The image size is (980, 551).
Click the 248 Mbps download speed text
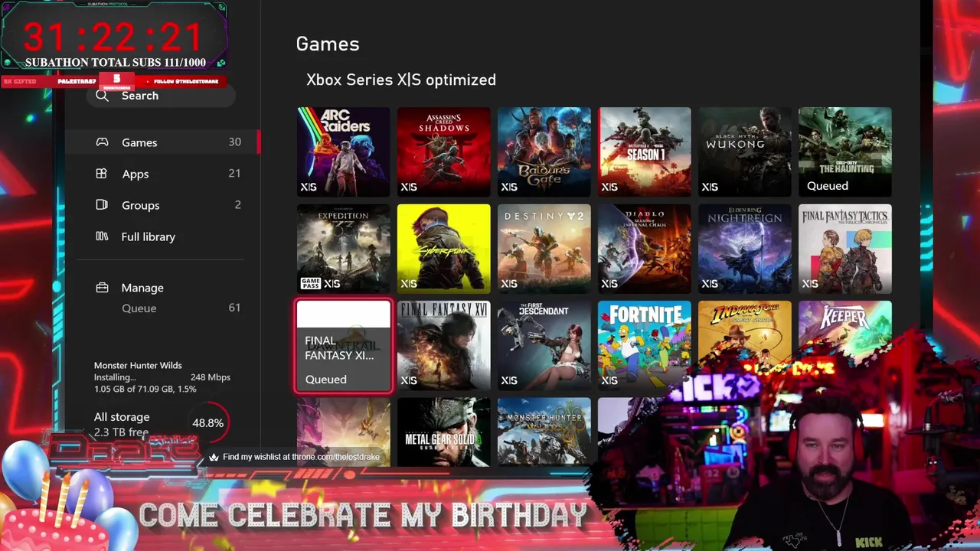tap(211, 377)
